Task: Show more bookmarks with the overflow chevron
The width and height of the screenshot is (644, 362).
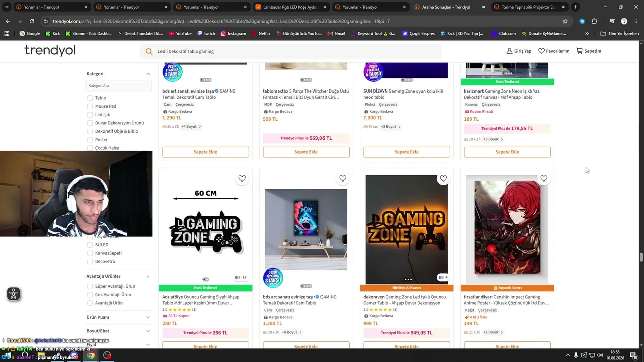Action: [x=587, y=34]
